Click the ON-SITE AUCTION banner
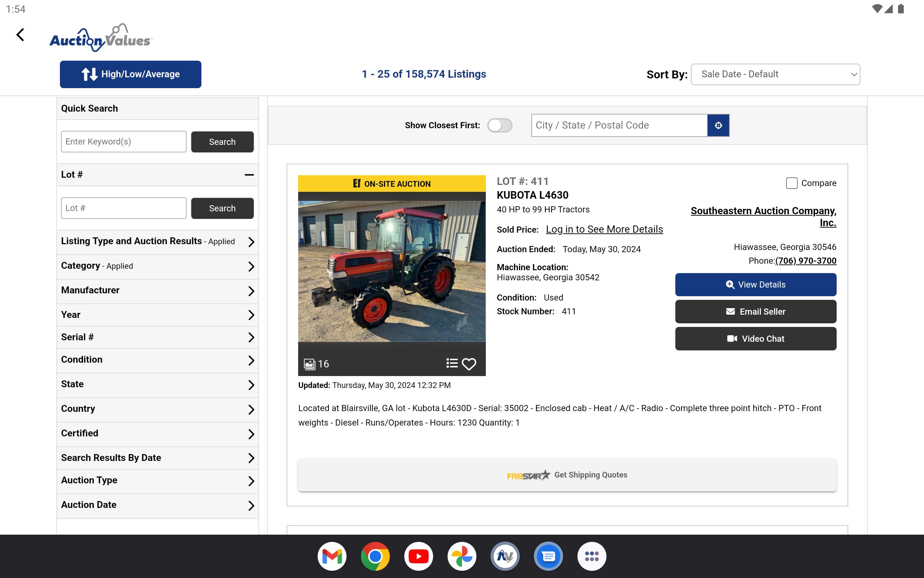 (392, 184)
